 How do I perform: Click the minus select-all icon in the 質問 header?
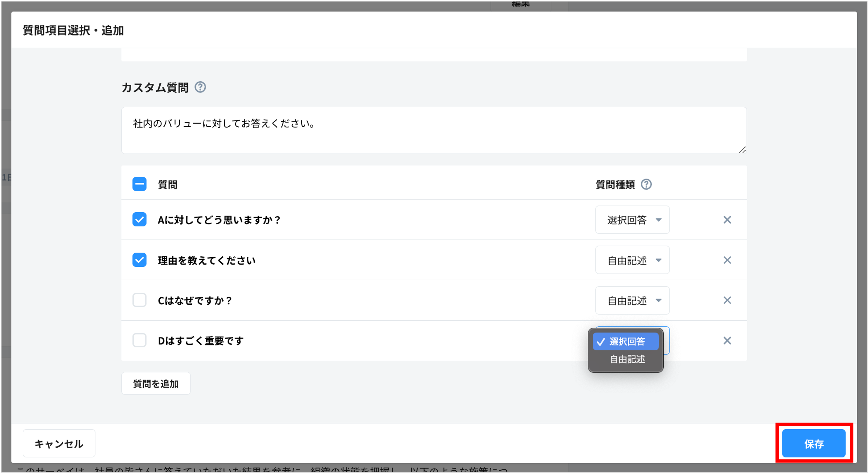click(x=139, y=184)
